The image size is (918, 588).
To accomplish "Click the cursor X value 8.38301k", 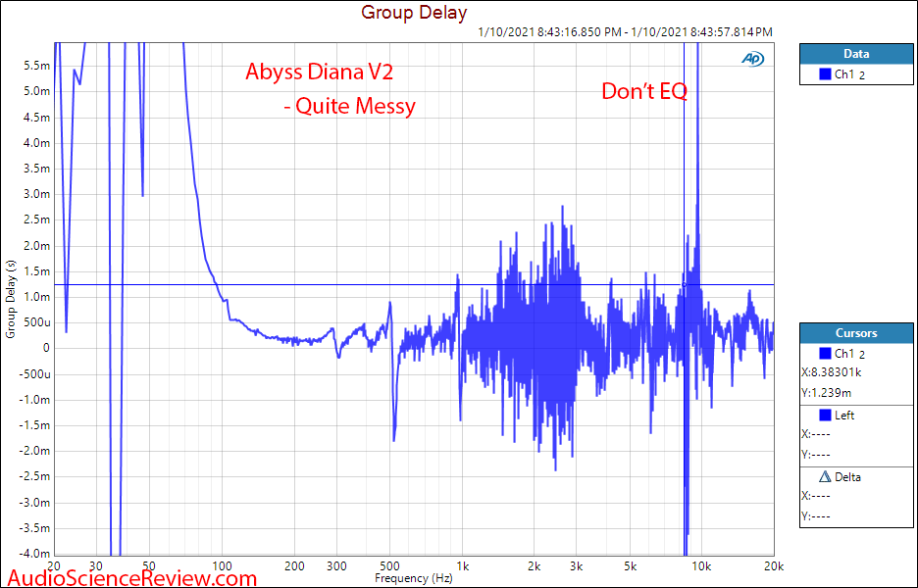I will pos(831,372).
